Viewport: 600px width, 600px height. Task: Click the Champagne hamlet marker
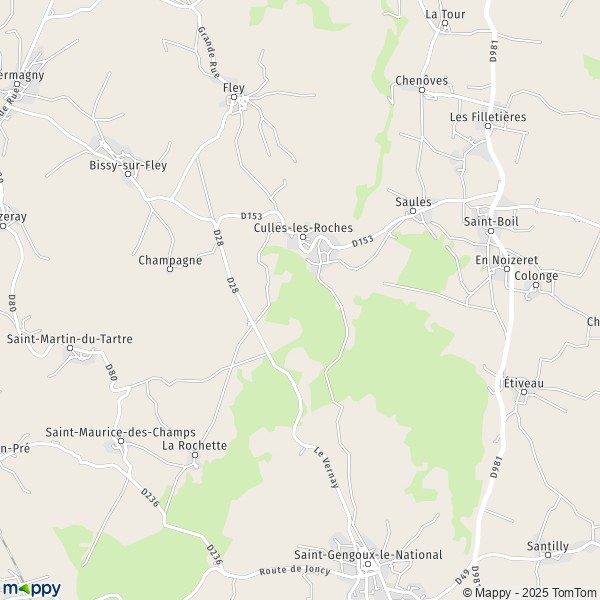[170, 269]
